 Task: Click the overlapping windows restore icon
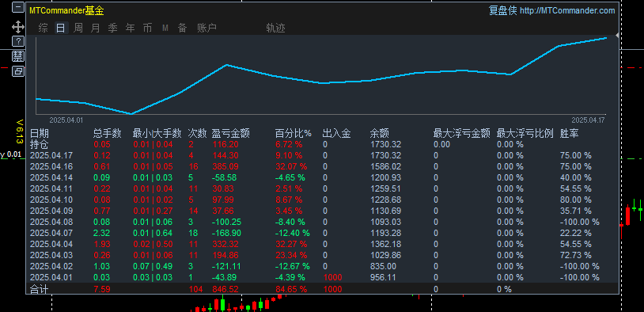pyautogui.click(x=17, y=71)
